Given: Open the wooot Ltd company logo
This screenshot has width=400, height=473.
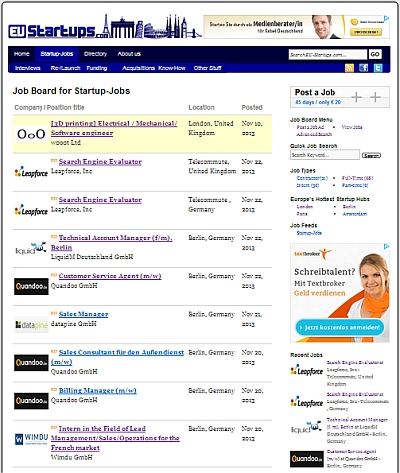Looking at the screenshot, I should click(31, 134).
